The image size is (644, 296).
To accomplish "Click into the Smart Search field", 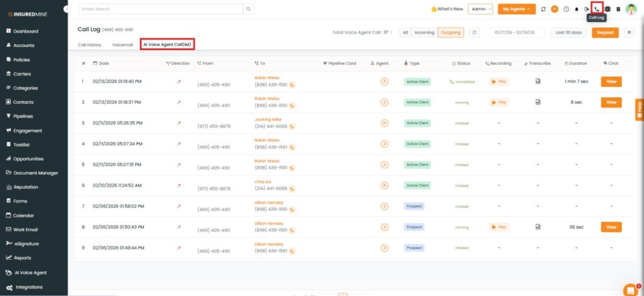I will click(160, 9).
